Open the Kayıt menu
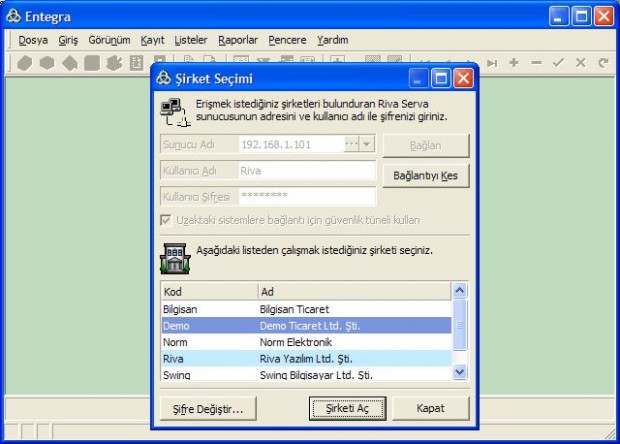This screenshot has width=620, height=444. pyautogui.click(x=152, y=40)
